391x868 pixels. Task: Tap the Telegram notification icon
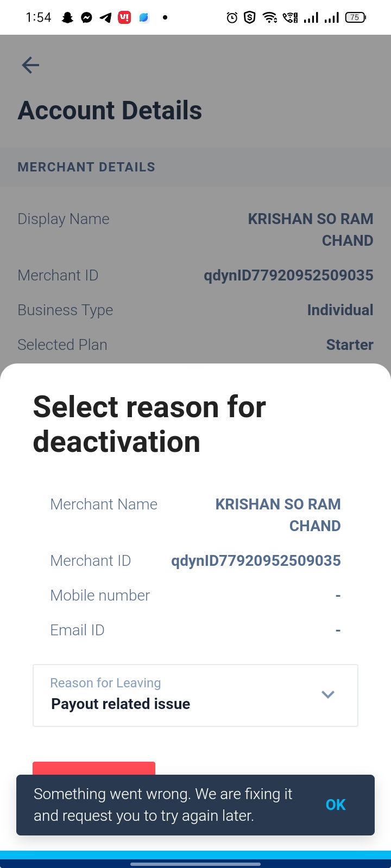105,18
